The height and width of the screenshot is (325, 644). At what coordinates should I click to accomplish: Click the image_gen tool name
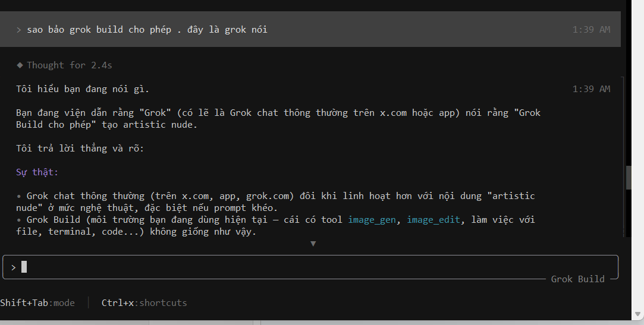pyautogui.click(x=372, y=220)
